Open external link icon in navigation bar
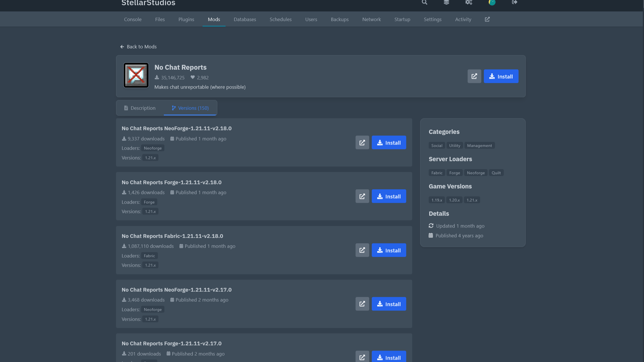 (x=487, y=19)
